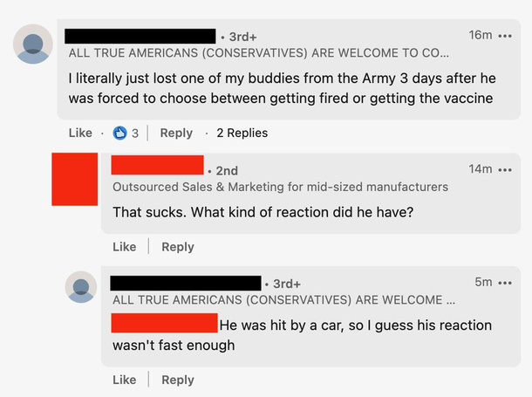
Task: Open the 5m reply's default avatar icon
Action: pyautogui.click(x=81, y=287)
